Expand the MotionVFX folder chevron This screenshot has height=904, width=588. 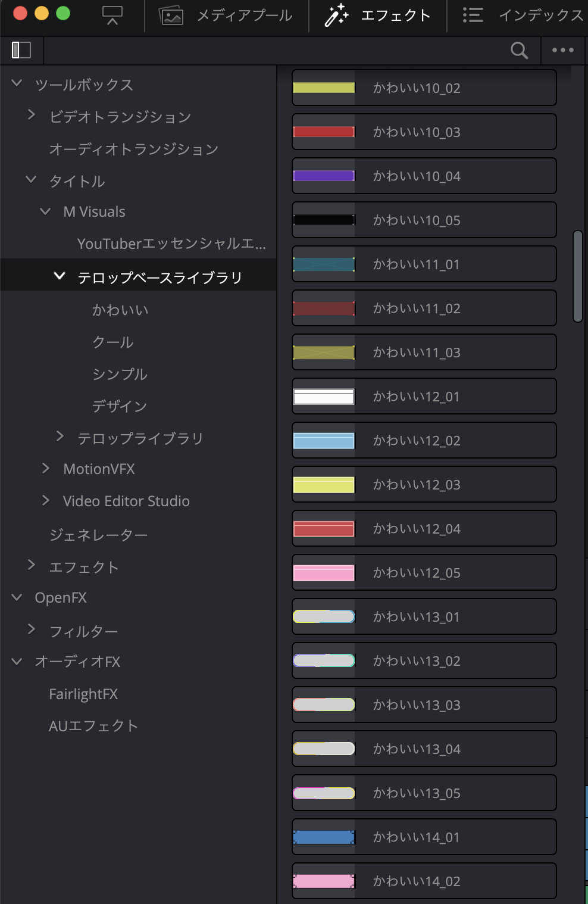46,469
